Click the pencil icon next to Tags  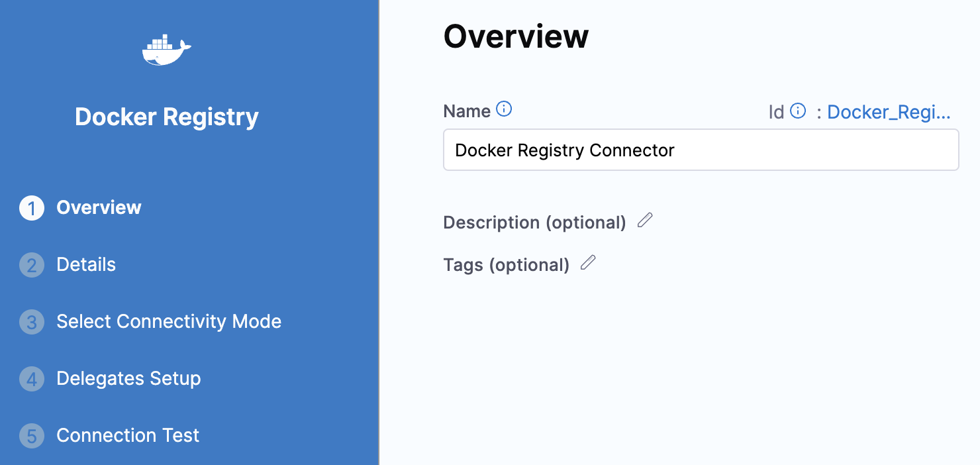click(x=588, y=263)
